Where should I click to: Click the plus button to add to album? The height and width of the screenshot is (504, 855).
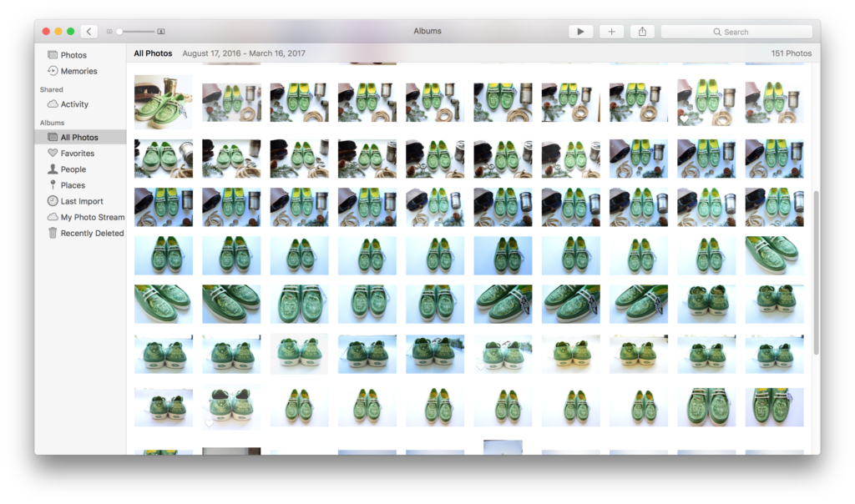(611, 32)
